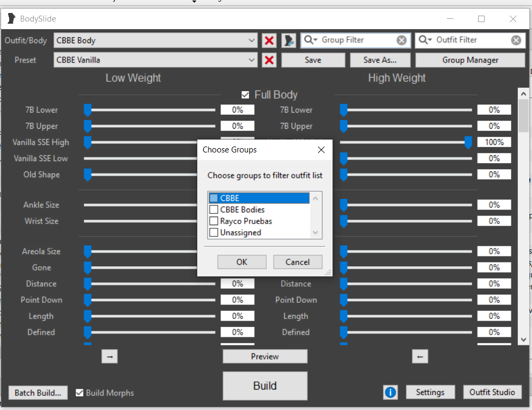Click the choose-groups pen icon beside the red X

pyautogui.click(x=288, y=40)
